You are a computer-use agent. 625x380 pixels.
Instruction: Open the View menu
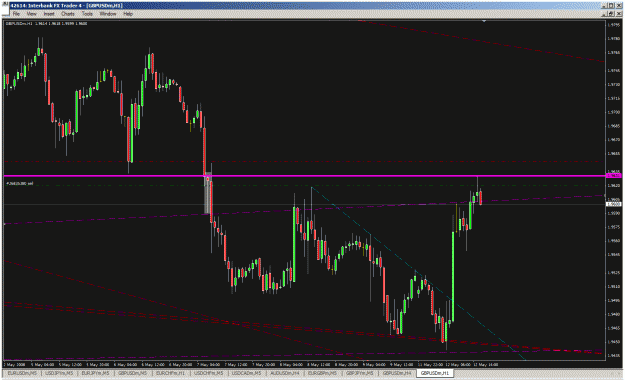[31, 14]
